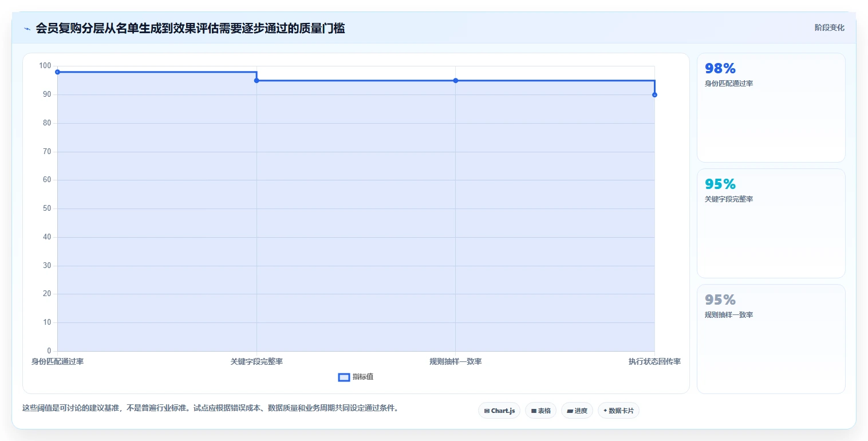Open the 98% 身份匹配通过率 card
Screen dimensions: 868x441
coord(771,108)
